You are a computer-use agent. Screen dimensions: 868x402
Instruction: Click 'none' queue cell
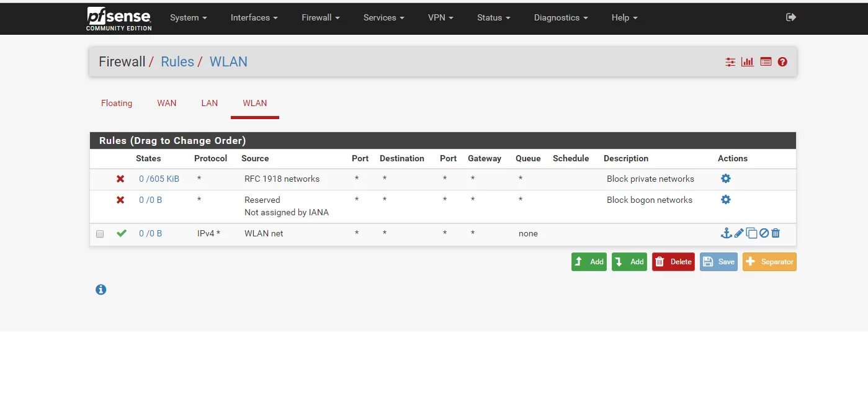528,233
